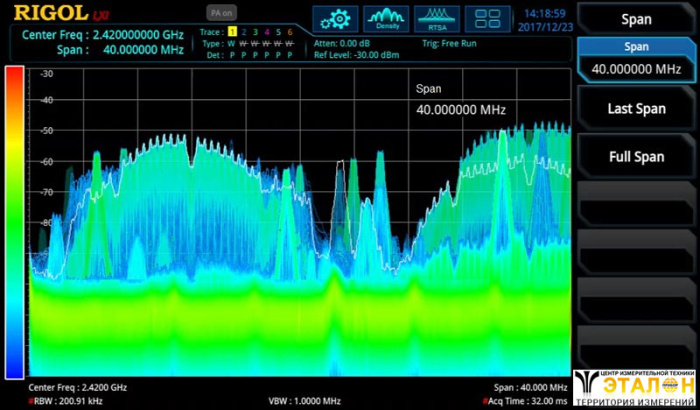Click the clock date and time display
The height and width of the screenshot is (410, 700).
[545, 20]
